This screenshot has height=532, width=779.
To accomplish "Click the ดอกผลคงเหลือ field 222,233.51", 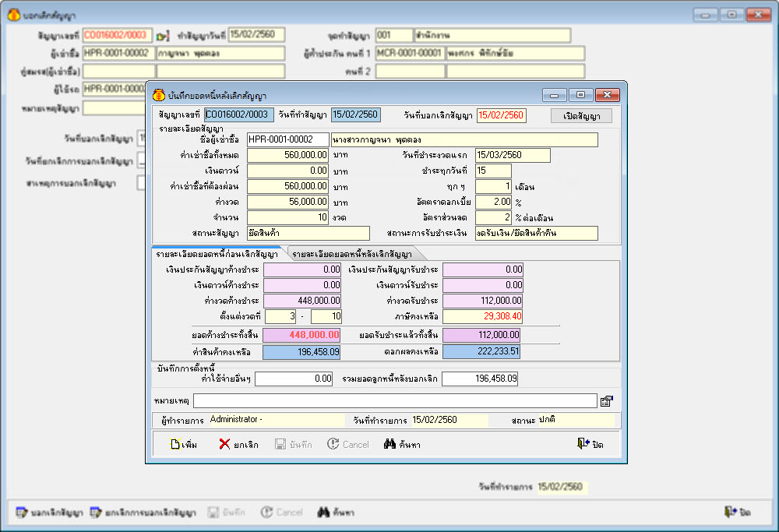I will (x=482, y=352).
